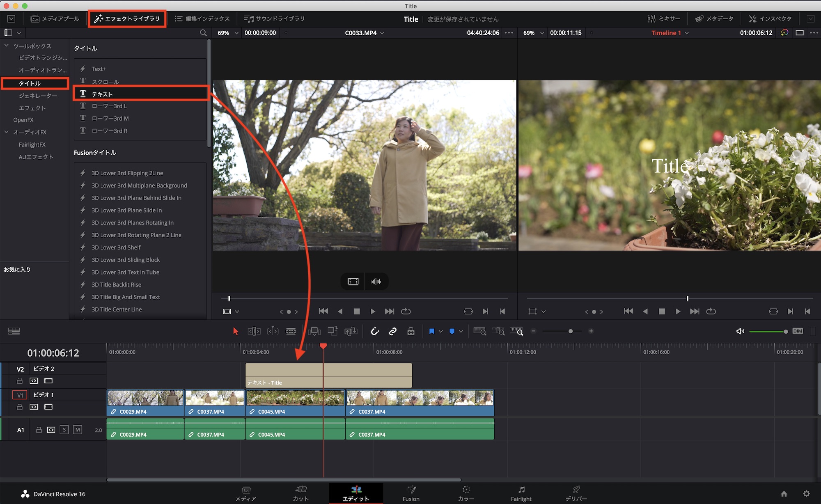The height and width of the screenshot is (504, 821).
Task: Select the arrow Selection Mode tool
Action: (236, 331)
